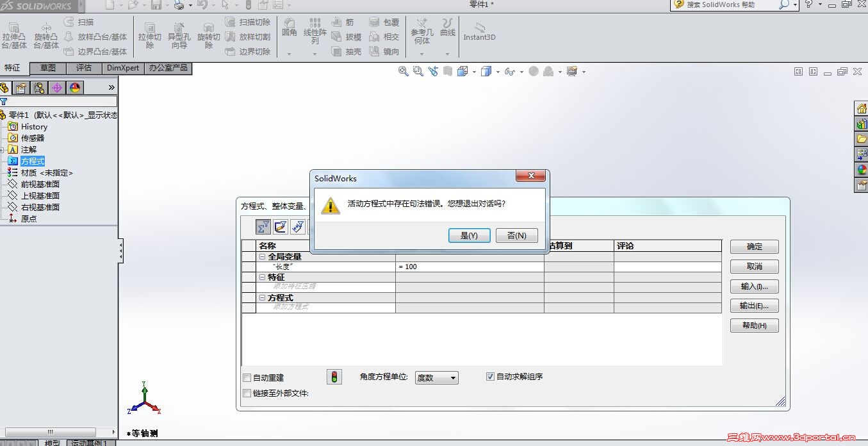Click the Zoom to Fit view icon
The image size is (868, 446).
coord(403,71)
